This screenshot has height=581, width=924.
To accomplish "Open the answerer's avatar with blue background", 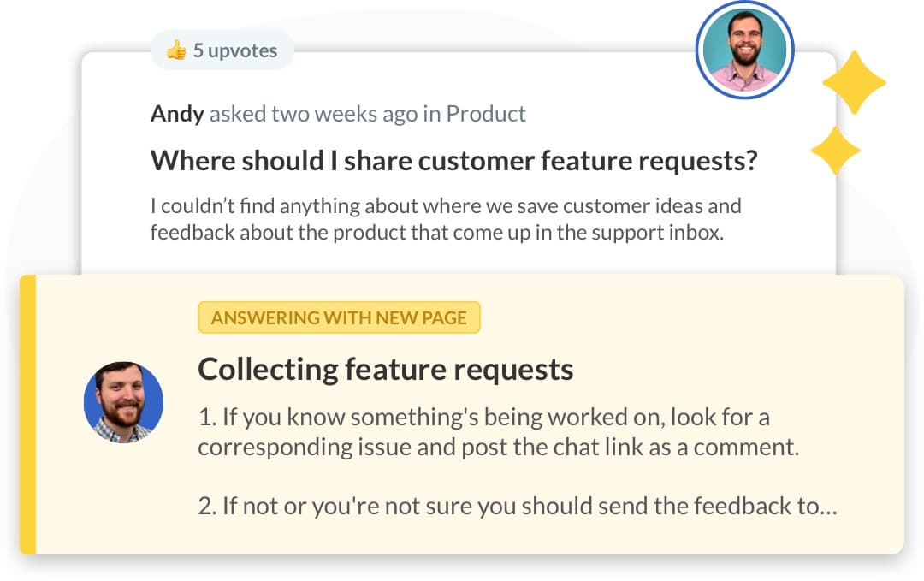I will tap(123, 401).
